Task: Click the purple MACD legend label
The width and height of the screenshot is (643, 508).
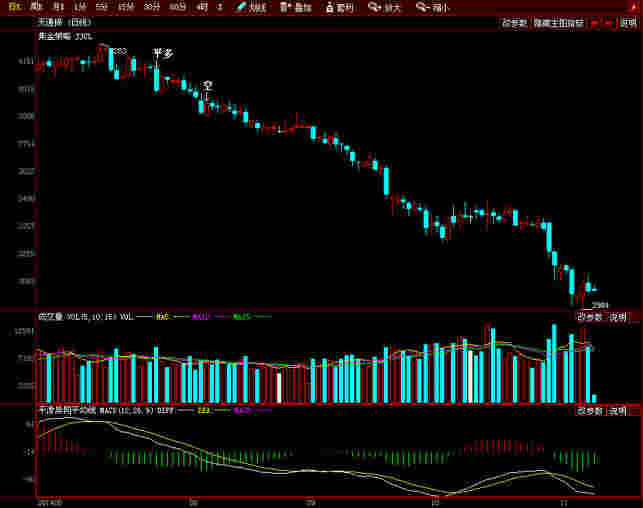Action: (242, 410)
